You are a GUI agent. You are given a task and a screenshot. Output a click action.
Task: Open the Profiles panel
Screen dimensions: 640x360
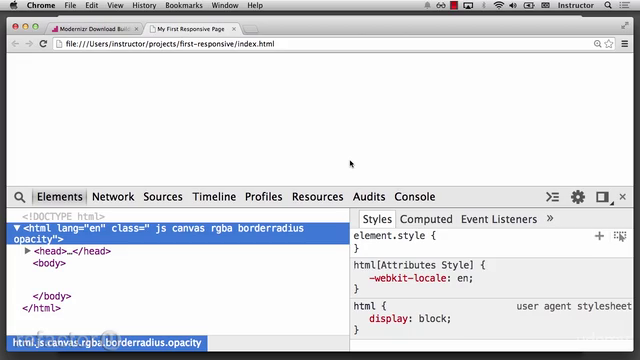(x=264, y=197)
